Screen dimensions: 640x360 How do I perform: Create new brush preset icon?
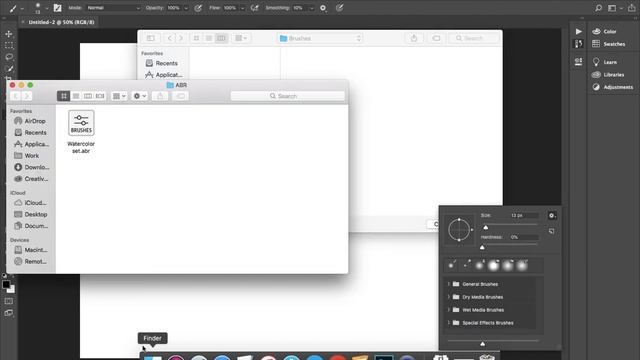click(552, 231)
